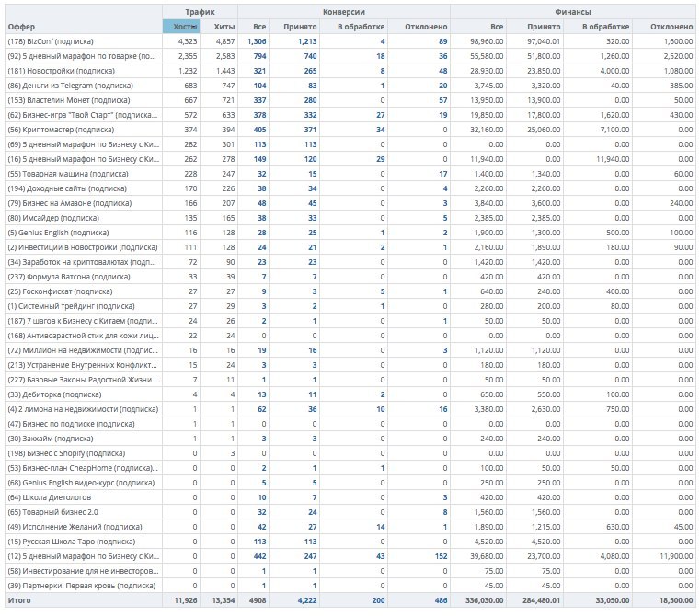
Task: Click the Итого hosts total 11,926
Action: pos(186,600)
